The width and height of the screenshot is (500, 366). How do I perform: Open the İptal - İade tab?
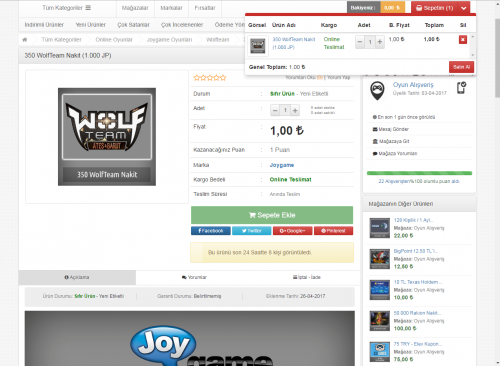[x=307, y=277]
